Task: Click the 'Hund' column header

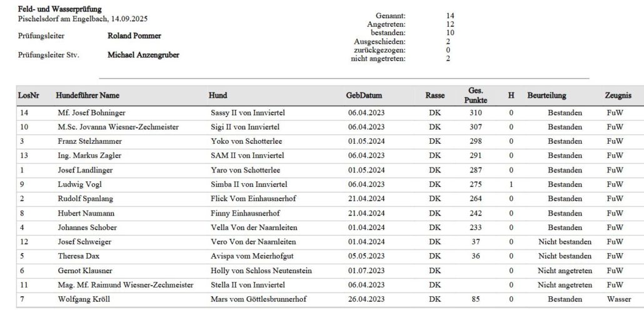Action: click(x=218, y=95)
